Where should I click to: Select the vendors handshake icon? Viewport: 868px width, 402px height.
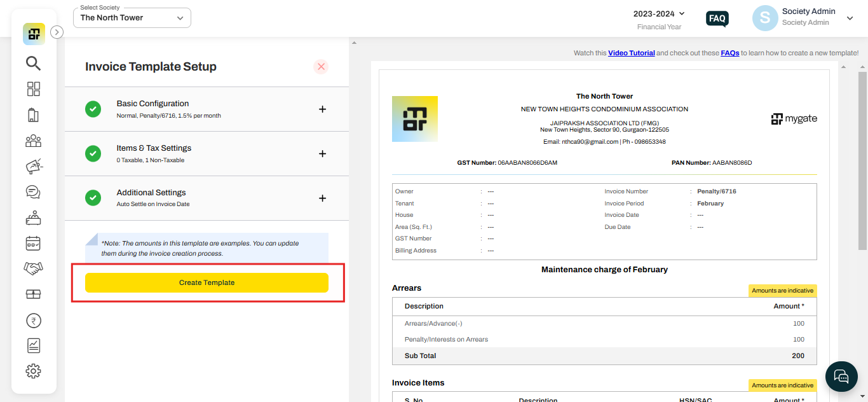[x=33, y=268]
